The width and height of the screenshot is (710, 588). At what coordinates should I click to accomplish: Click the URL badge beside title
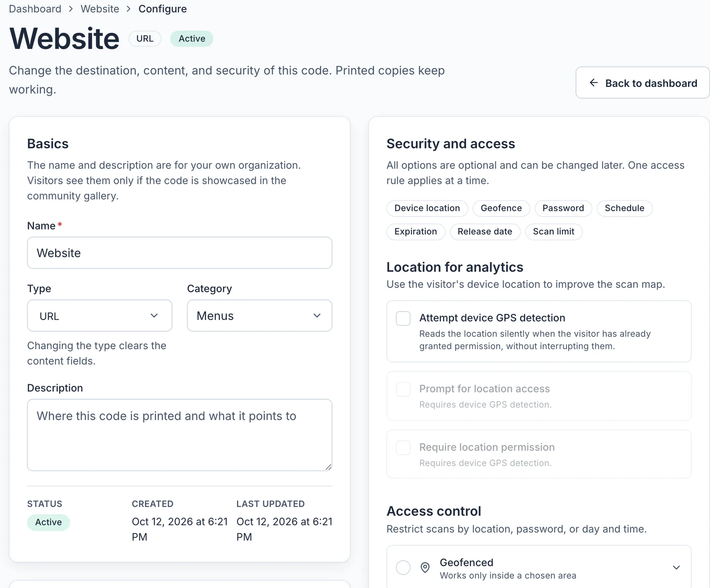tap(145, 39)
